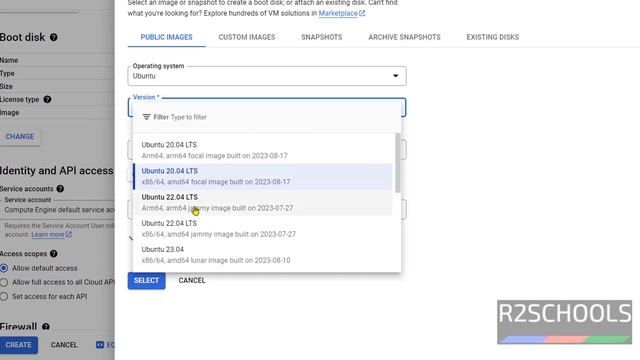Click the Select button
640x360 pixels.
[x=147, y=280]
